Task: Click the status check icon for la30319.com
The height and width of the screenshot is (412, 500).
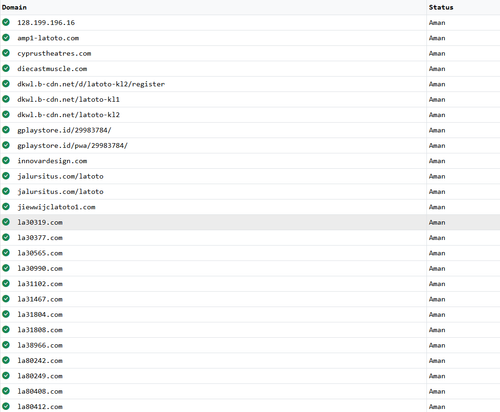Action: click(6, 222)
